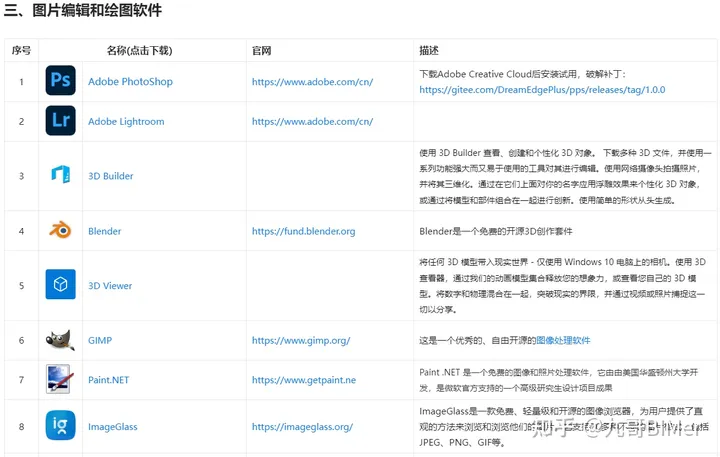The height and width of the screenshot is (457, 720).
Task: Open the 3D Viewer name link
Action: pos(110,286)
